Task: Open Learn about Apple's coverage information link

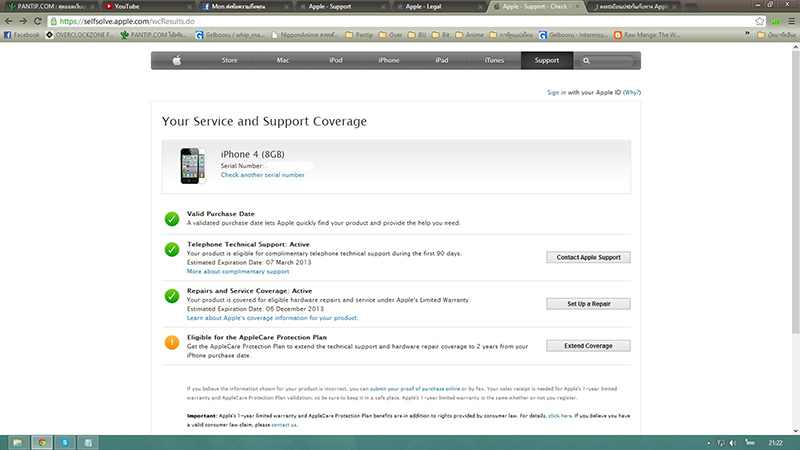Action: click(272, 318)
